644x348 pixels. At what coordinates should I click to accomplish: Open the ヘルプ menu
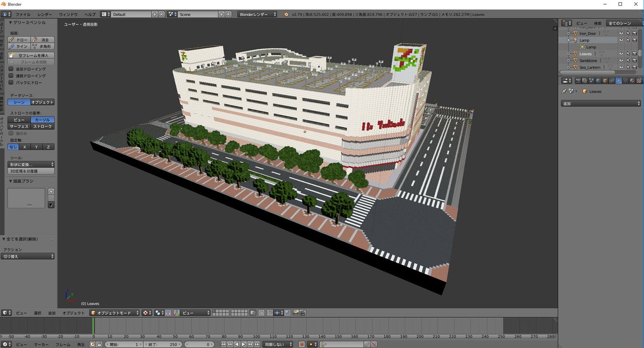[90, 14]
